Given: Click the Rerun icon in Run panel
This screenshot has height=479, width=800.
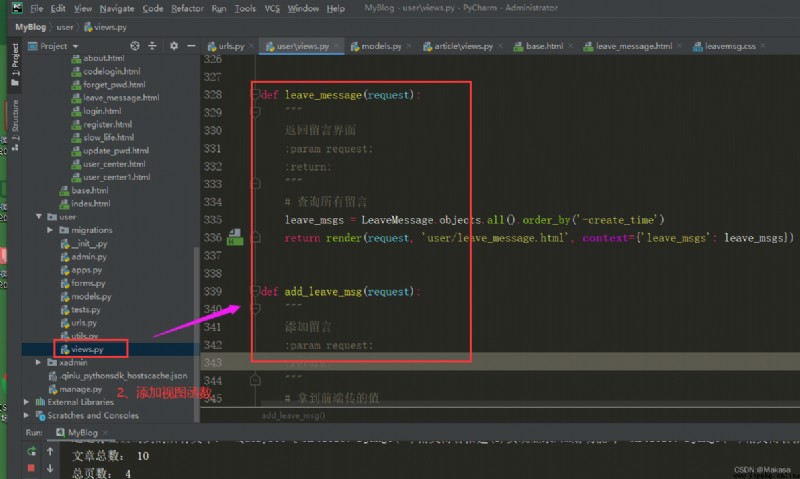Looking at the screenshot, I should tap(31, 451).
